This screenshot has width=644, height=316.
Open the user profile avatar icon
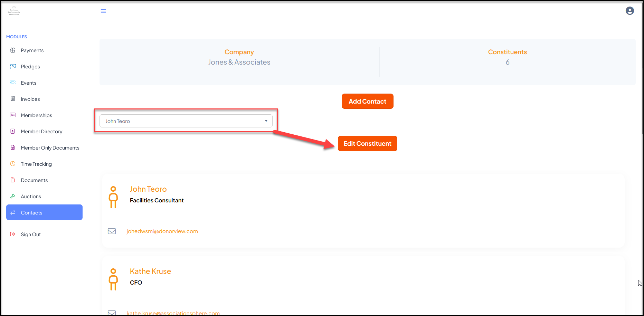629,11
